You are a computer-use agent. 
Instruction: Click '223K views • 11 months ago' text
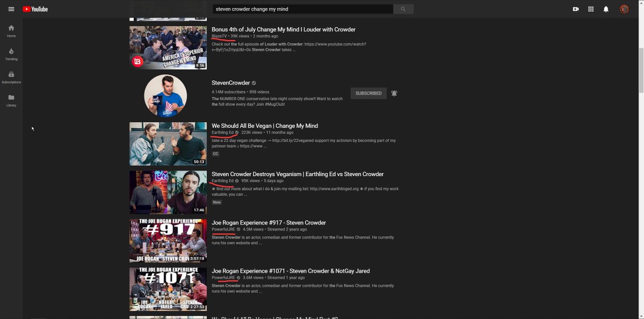pos(267,133)
